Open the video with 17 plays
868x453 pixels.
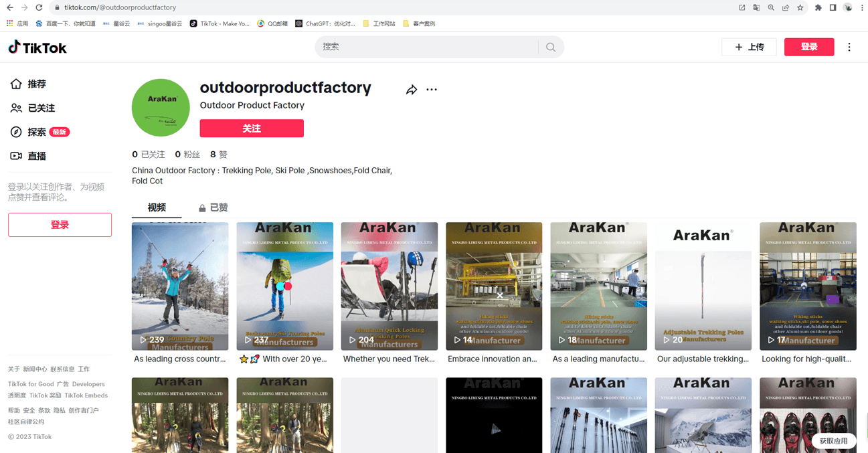click(808, 286)
